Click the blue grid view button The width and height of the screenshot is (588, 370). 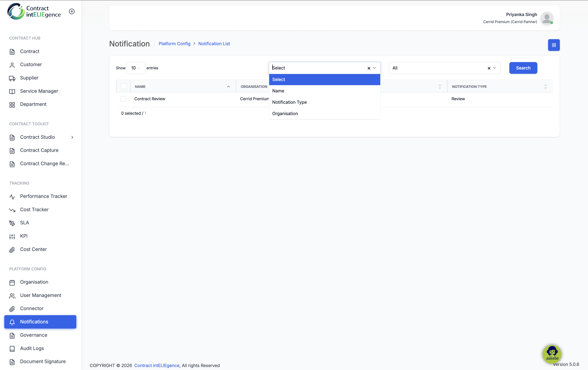[x=554, y=45]
